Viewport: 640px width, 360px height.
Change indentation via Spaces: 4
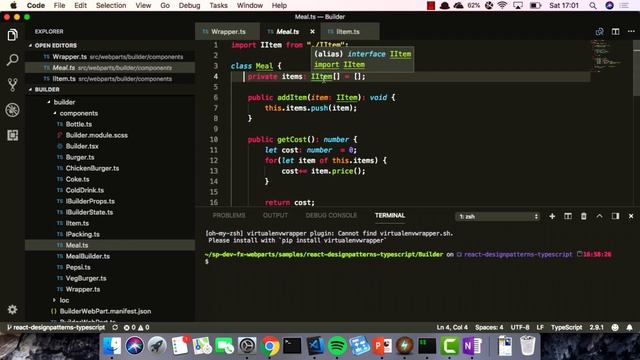(489, 327)
